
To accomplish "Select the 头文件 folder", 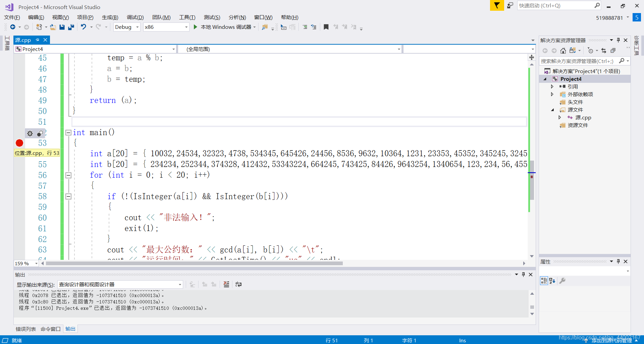I will pos(575,102).
